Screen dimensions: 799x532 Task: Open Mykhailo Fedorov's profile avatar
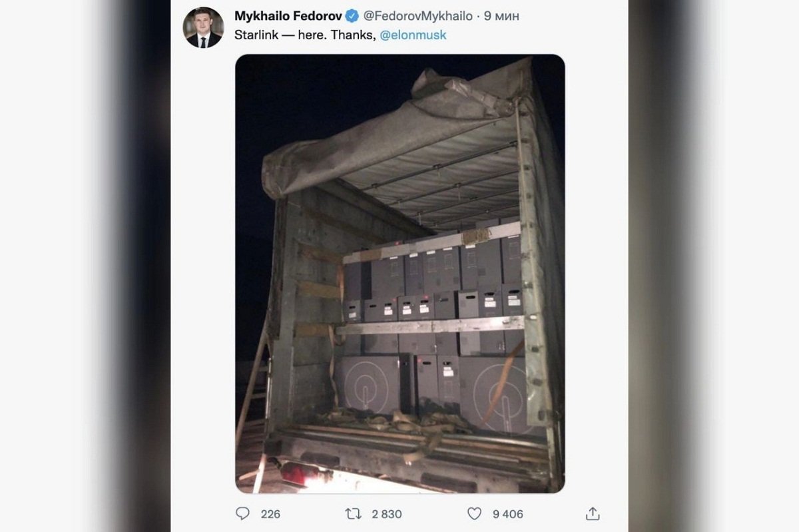(x=203, y=27)
